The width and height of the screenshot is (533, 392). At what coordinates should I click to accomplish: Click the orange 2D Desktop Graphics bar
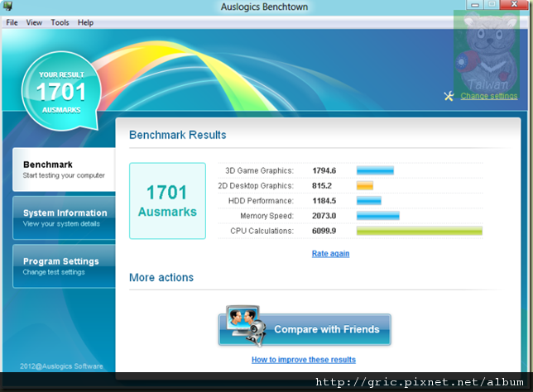coord(365,185)
